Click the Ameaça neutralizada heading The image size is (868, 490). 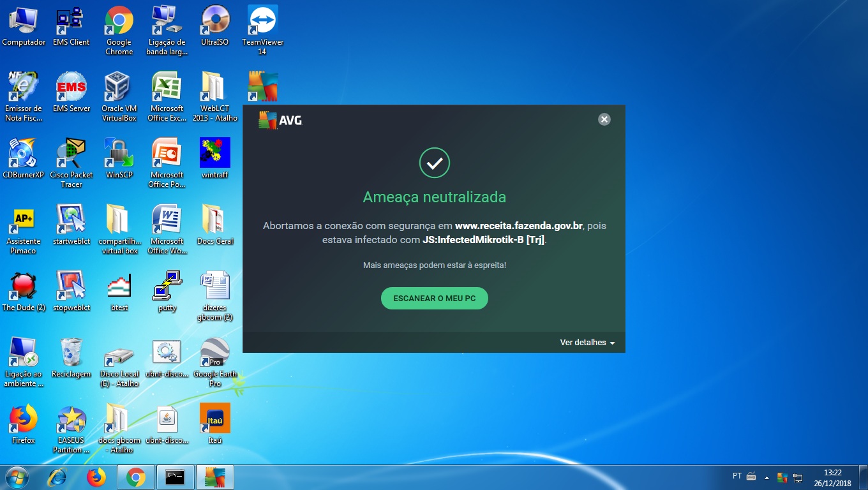[435, 197]
